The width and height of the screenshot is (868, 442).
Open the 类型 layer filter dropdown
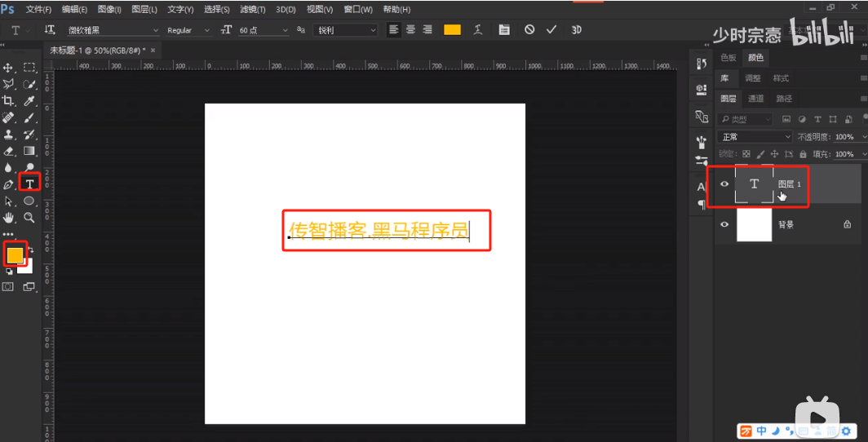745,119
